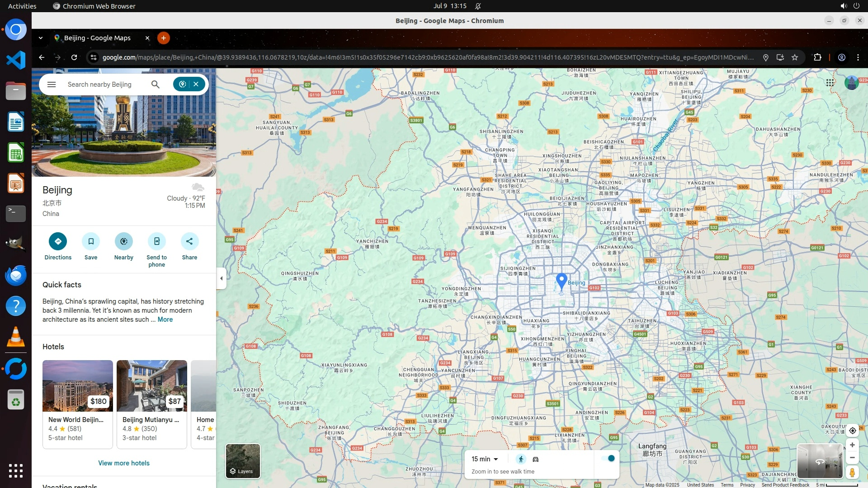Click the Directions icon
The image size is (868, 488).
[58, 241]
